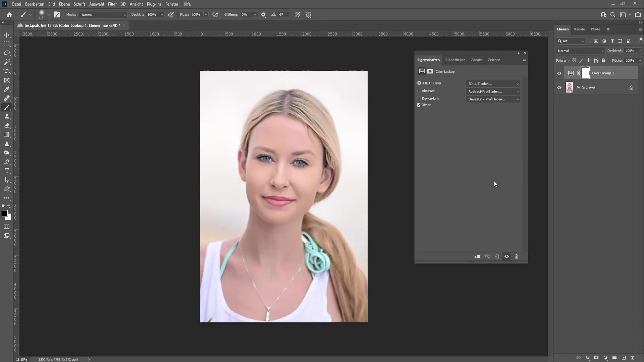Select the 3DLUT-Datei radio button

[x=419, y=83]
